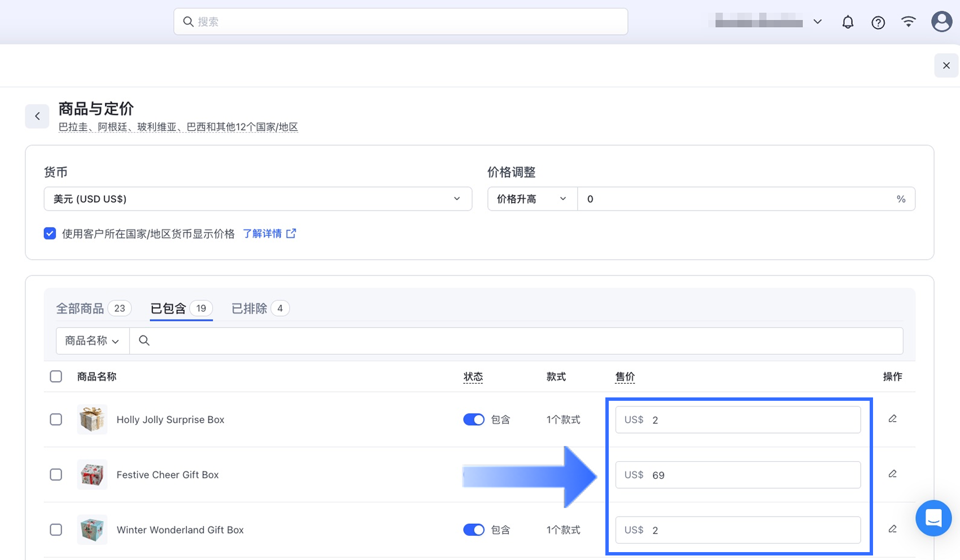This screenshot has width=960, height=560.
Task: Switch to the 全部商品 tab
Action: coord(93,308)
